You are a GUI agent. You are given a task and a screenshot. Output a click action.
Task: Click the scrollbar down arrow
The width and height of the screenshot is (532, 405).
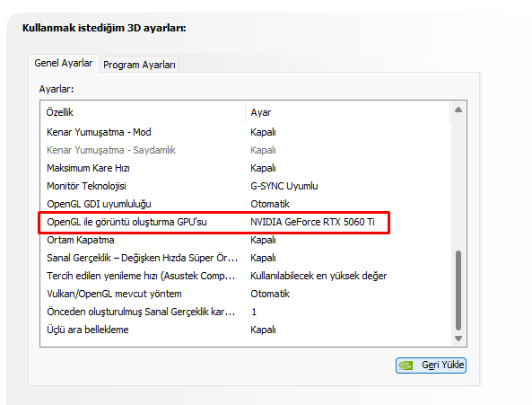[458, 339]
